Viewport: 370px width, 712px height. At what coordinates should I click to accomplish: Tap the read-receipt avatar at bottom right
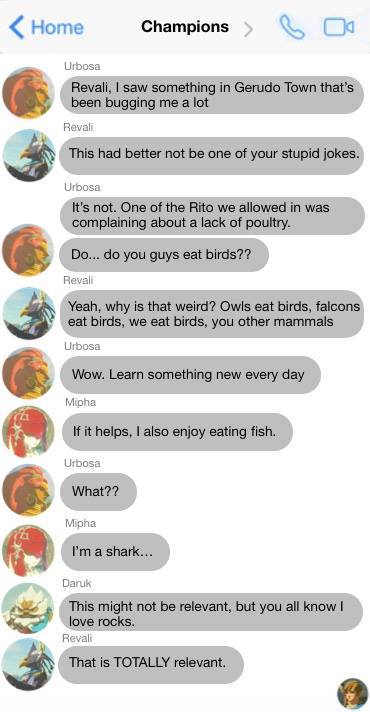tap(352, 693)
